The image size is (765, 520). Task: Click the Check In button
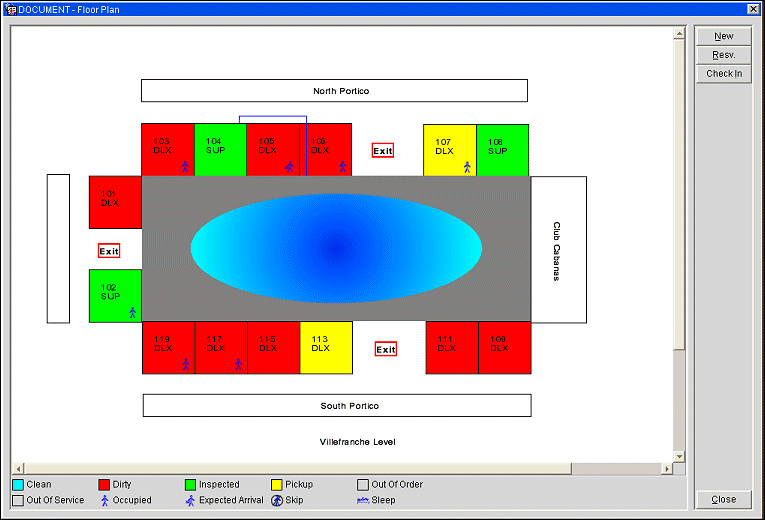click(x=723, y=74)
